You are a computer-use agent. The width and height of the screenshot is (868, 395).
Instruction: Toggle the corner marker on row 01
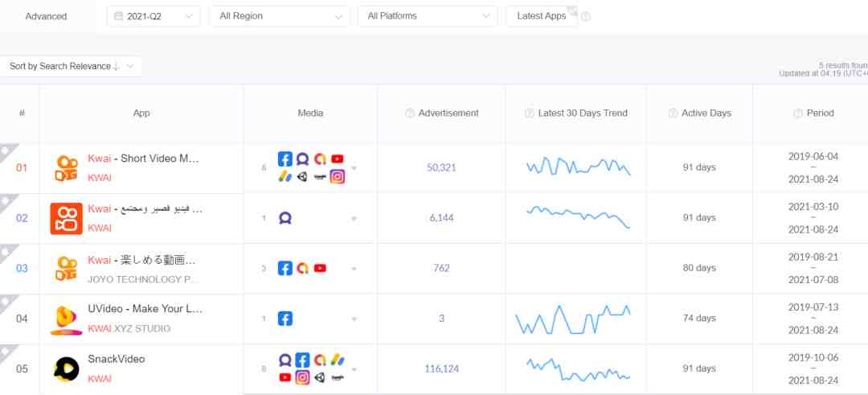pyautogui.click(x=7, y=151)
